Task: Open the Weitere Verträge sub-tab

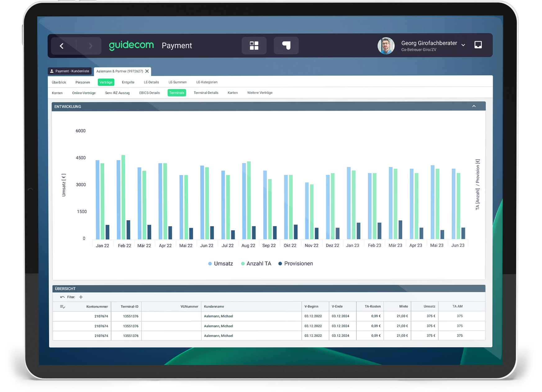Action: (260, 93)
